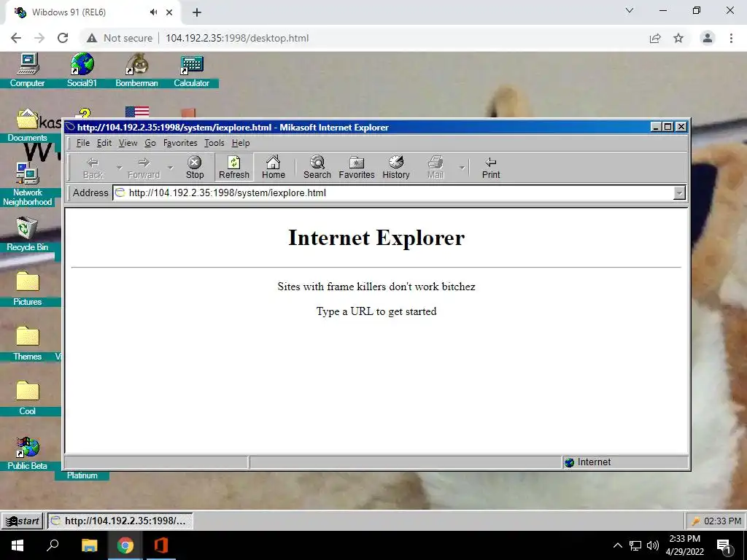Mute the Wibdows 91 tab audio

pyautogui.click(x=153, y=12)
